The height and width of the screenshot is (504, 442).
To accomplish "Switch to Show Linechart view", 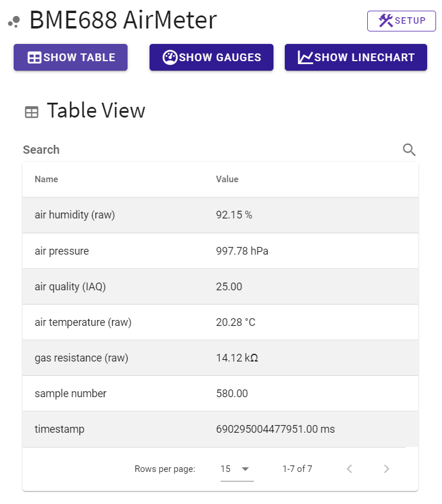I will (x=355, y=58).
